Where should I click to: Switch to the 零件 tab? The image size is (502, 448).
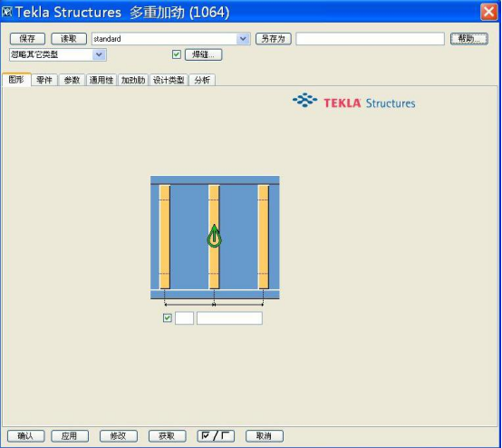pos(44,80)
